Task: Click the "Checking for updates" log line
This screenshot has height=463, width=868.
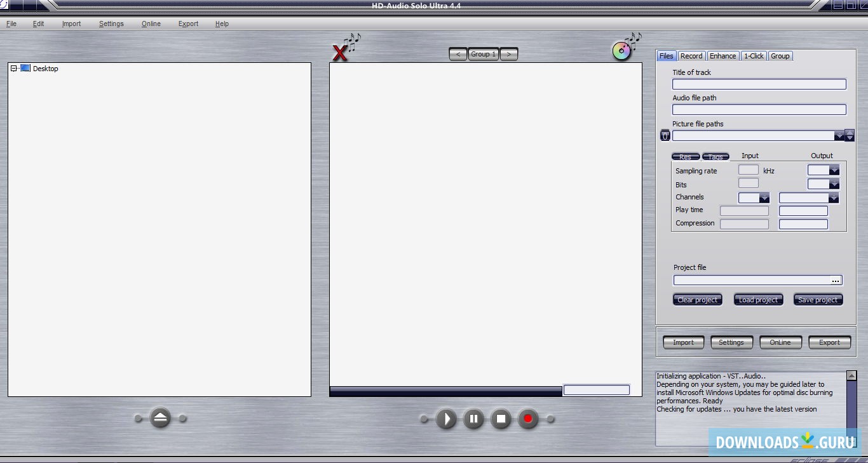Action: point(736,409)
